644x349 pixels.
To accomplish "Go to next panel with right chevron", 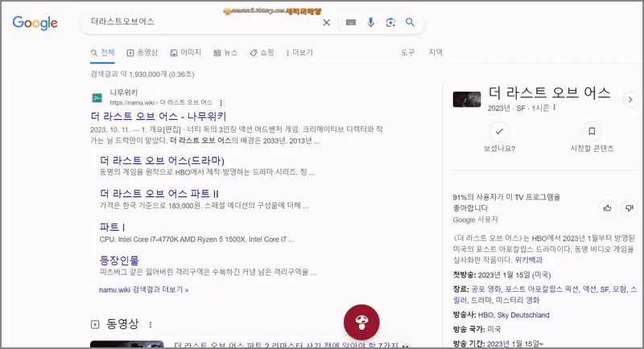I will [630, 100].
